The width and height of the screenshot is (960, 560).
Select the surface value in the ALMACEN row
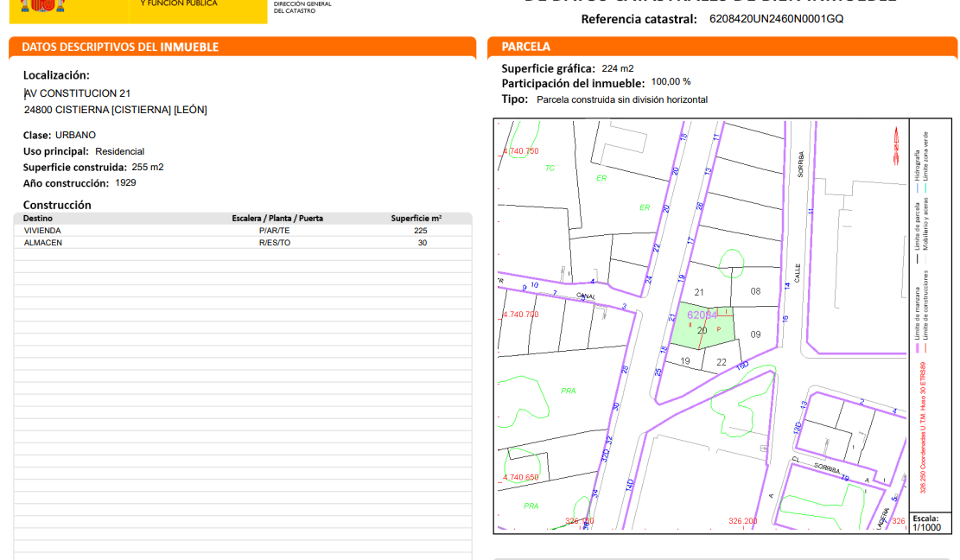click(x=423, y=243)
